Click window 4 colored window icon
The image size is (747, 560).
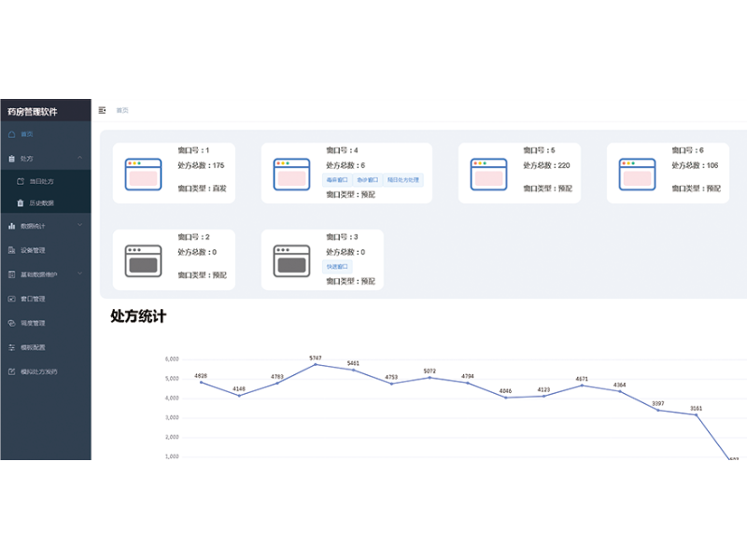(x=292, y=174)
